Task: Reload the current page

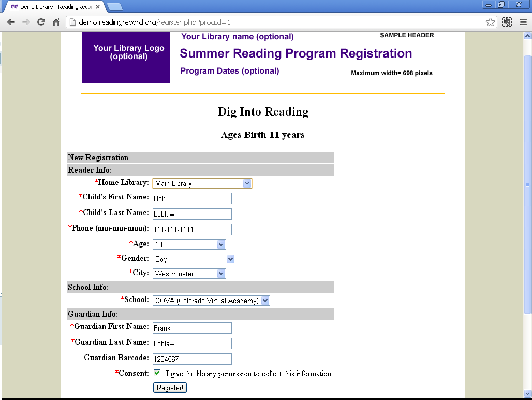Action: click(x=41, y=22)
